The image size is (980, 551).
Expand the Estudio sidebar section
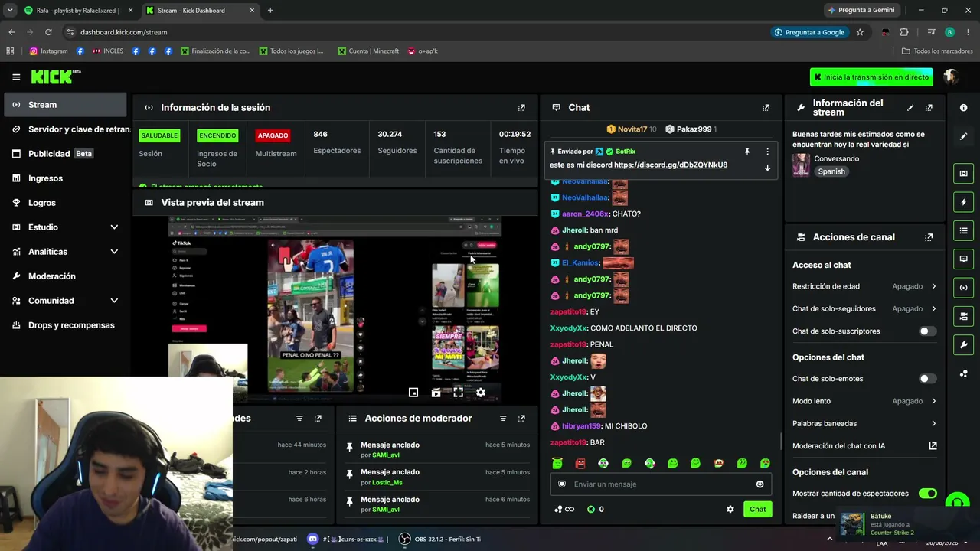pyautogui.click(x=114, y=227)
